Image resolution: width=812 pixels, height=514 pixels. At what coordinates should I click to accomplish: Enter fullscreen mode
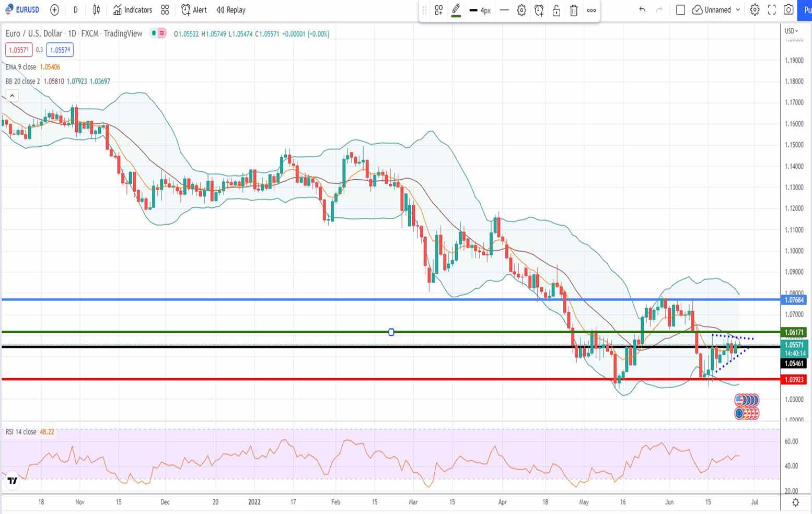pos(772,10)
